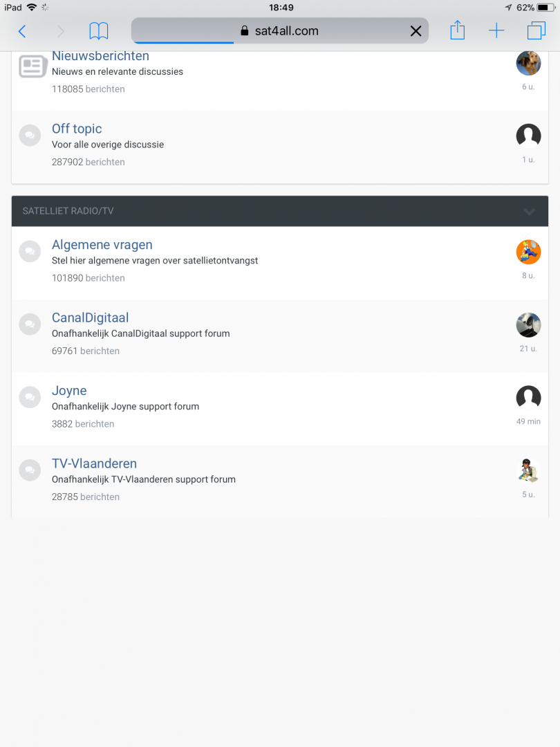Open a new tab with plus icon
560x747 pixels.
tap(496, 31)
